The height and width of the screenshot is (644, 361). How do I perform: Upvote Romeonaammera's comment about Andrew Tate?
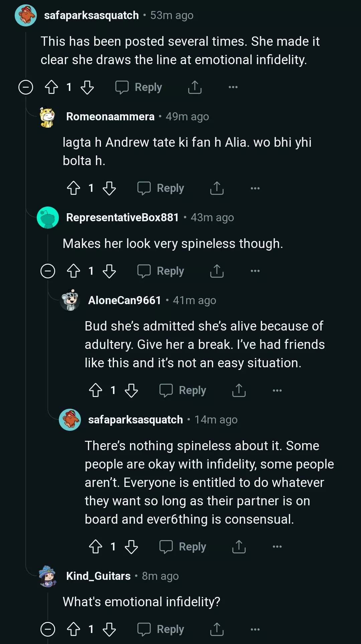tap(74, 188)
